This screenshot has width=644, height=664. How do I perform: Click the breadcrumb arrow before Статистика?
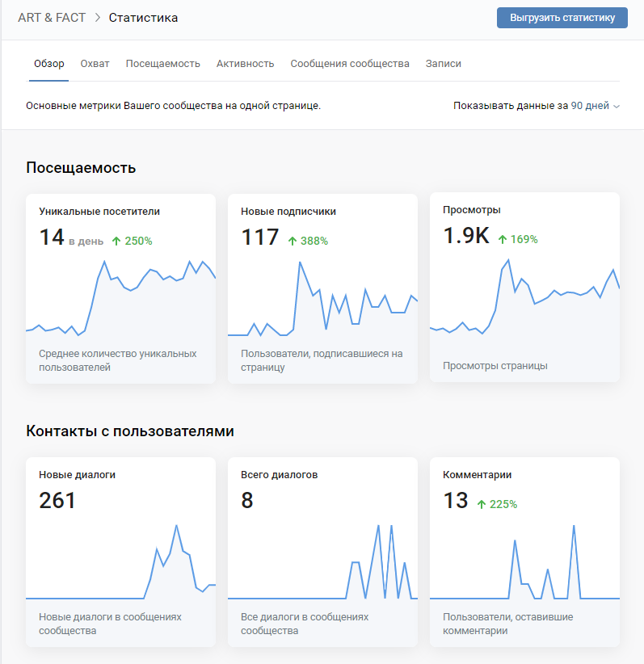97,18
